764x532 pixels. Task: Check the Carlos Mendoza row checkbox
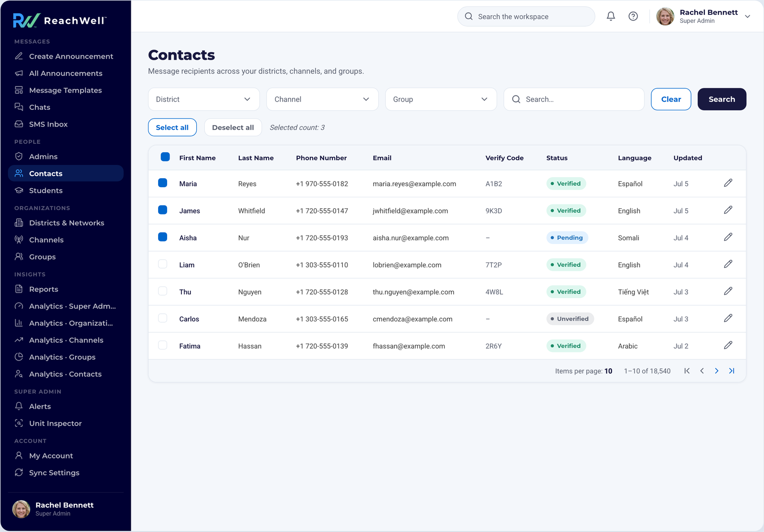[163, 319]
